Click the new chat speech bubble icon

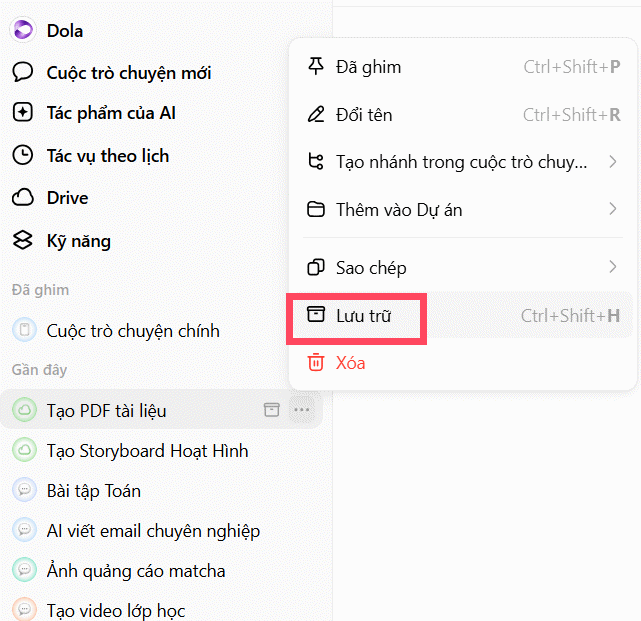click(x=22, y=72)
